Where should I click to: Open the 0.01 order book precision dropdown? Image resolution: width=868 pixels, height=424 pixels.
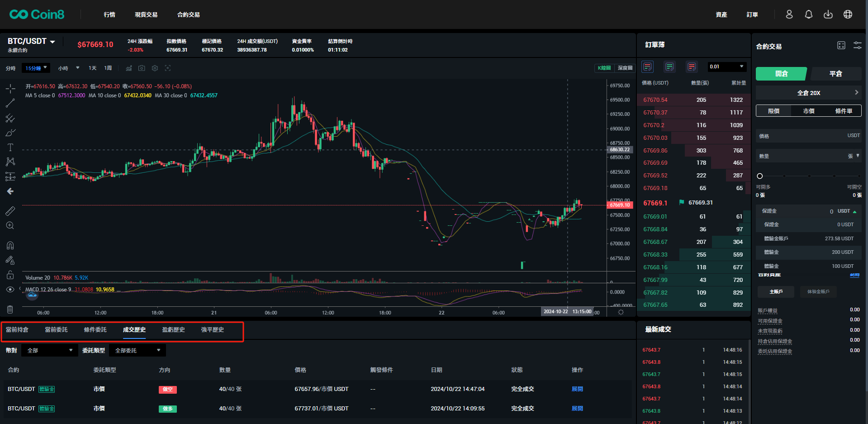[726, 67]
